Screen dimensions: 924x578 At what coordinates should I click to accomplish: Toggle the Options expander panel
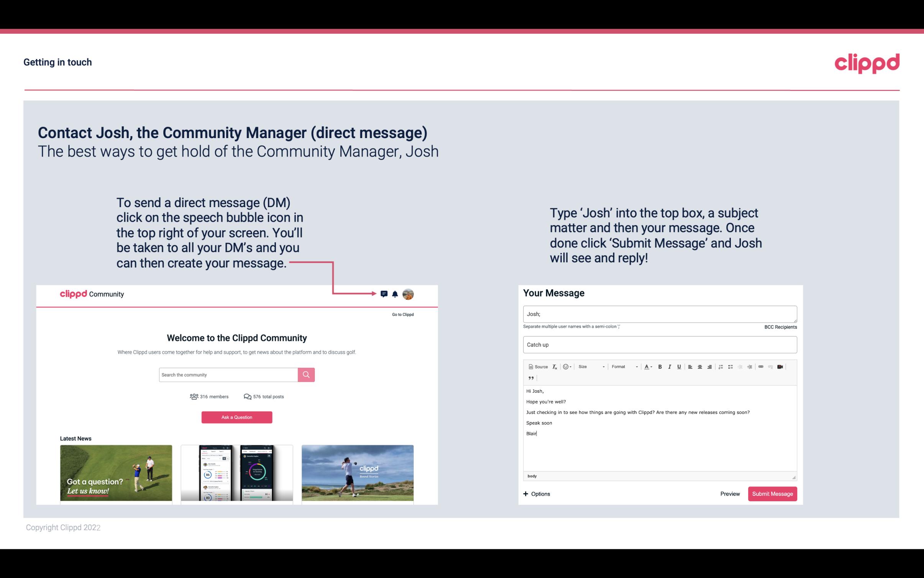(x=536, y=494)
